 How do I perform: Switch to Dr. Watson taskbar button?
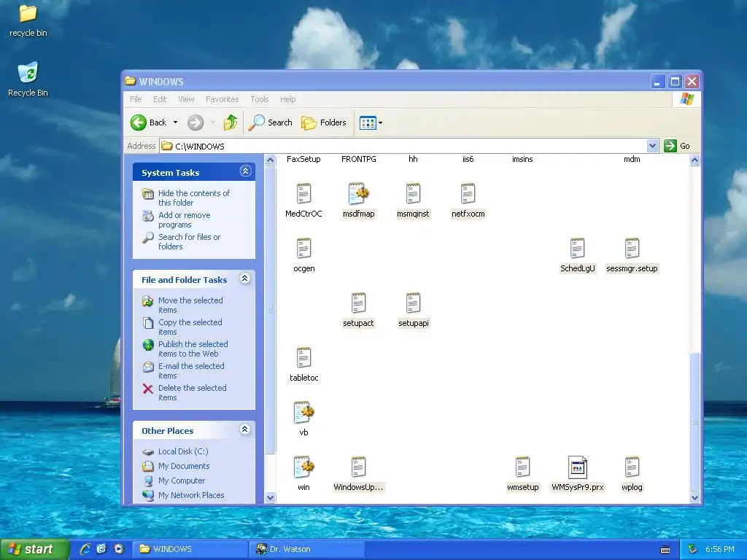(x=307, y=549)
